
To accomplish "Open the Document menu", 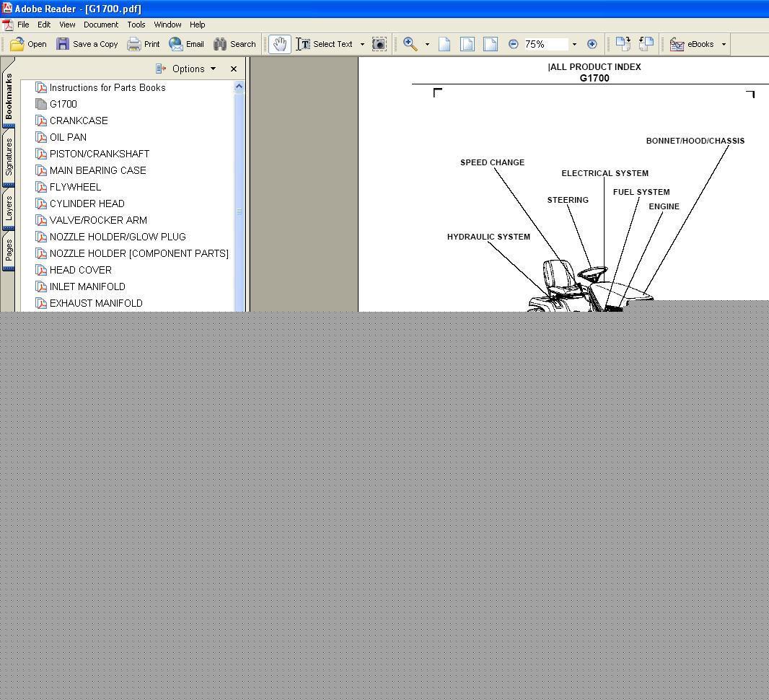I will pos(100,25).
